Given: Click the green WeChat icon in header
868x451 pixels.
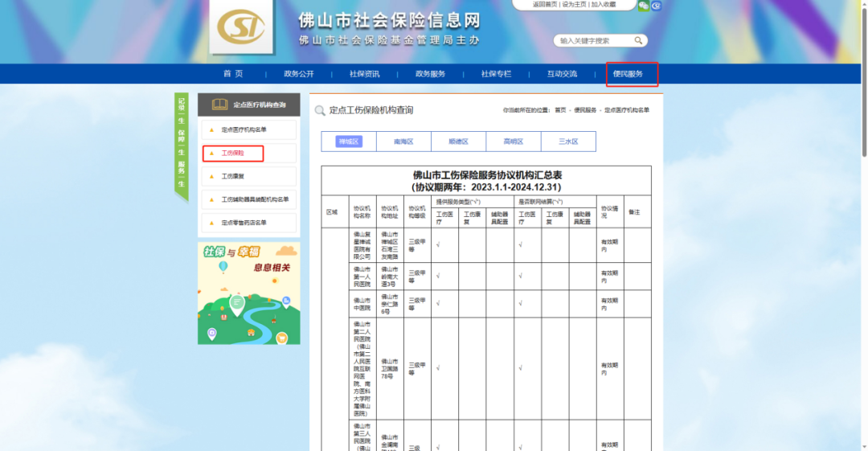Looking at the screenshot, I should coord(643,6).
